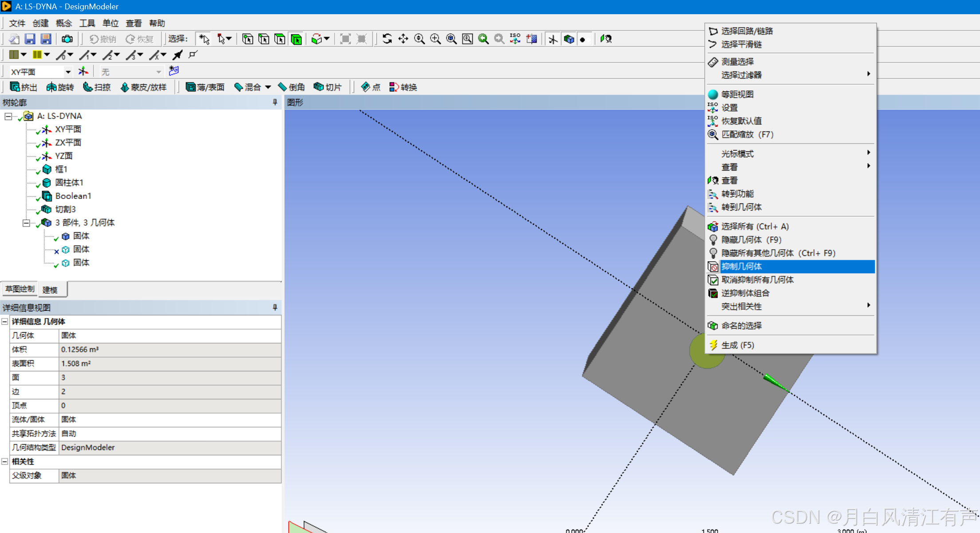Open the XY平面 plane dropdown
Image resolution: width=980 pixels, height=533 pixels.
click(68, 72)
